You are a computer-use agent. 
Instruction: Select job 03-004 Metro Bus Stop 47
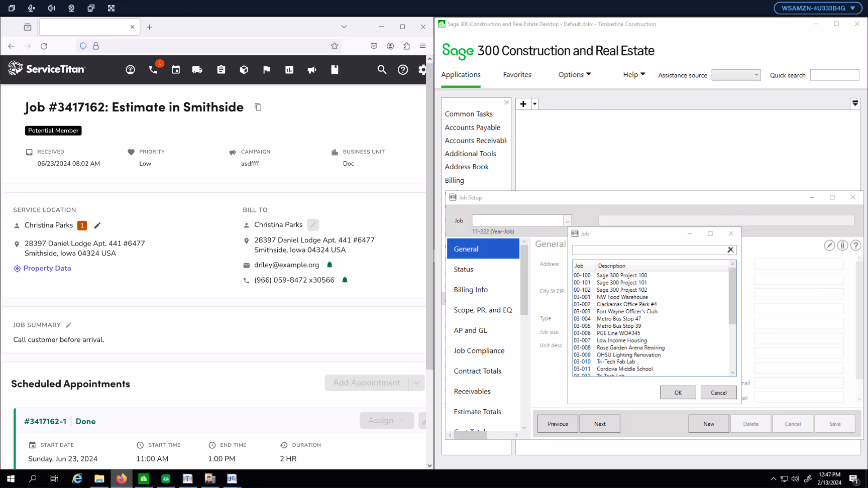coord(650,319)
